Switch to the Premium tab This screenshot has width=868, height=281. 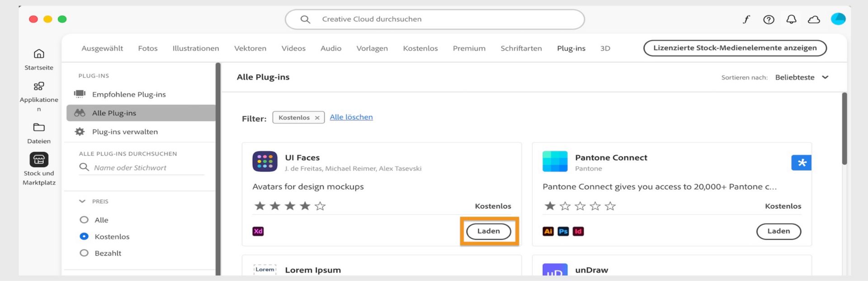469,48
